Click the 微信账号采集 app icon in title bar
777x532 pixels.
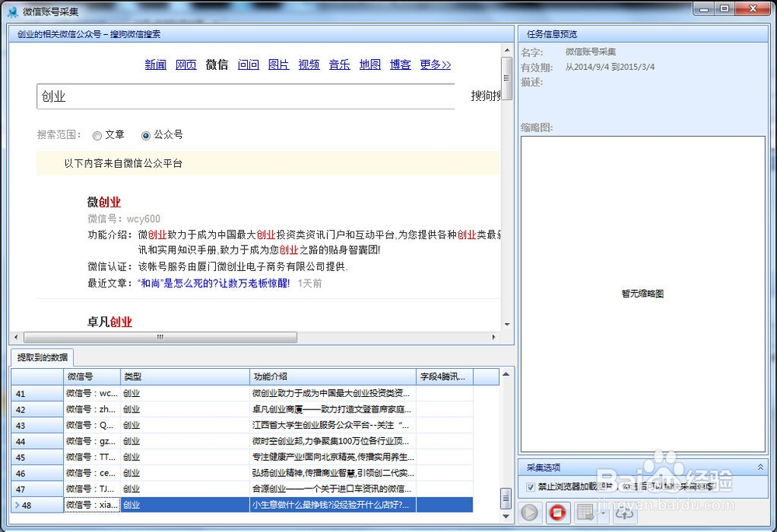(x=12, y=11)
